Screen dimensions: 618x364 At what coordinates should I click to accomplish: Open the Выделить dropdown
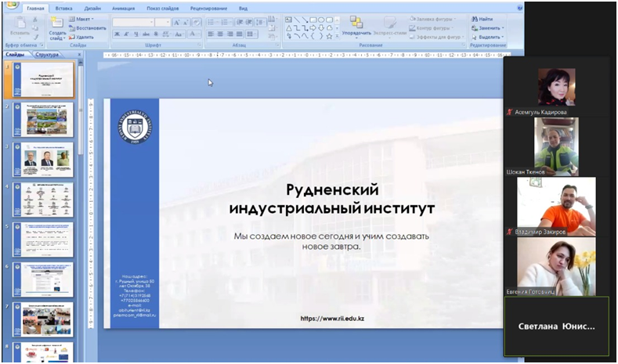[488, 37]
